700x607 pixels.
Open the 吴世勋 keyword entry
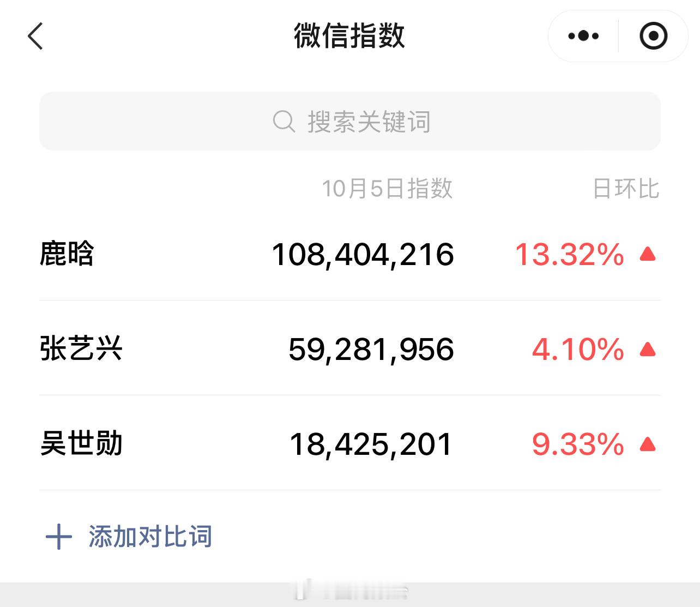click(x=81, y=444)
